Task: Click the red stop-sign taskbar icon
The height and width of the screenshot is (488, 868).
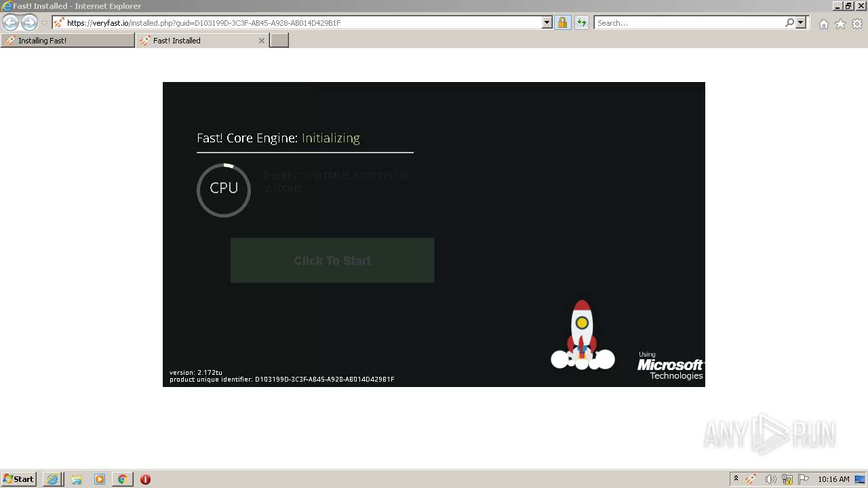Action: [x=145, y=479]
